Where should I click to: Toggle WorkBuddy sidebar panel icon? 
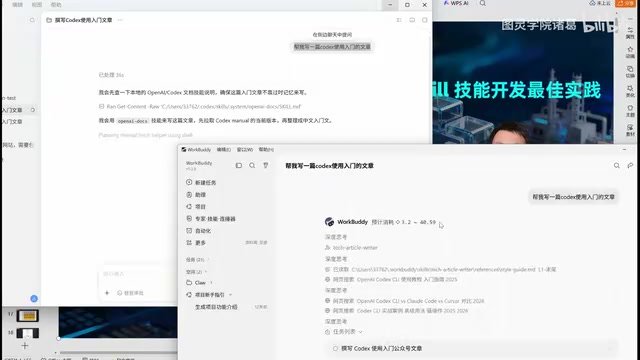pyautogui.click(x=239, y=165)
